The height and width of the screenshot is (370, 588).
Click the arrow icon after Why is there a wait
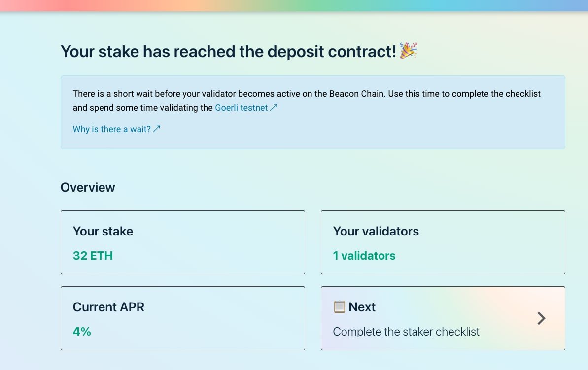pos(157,129)
